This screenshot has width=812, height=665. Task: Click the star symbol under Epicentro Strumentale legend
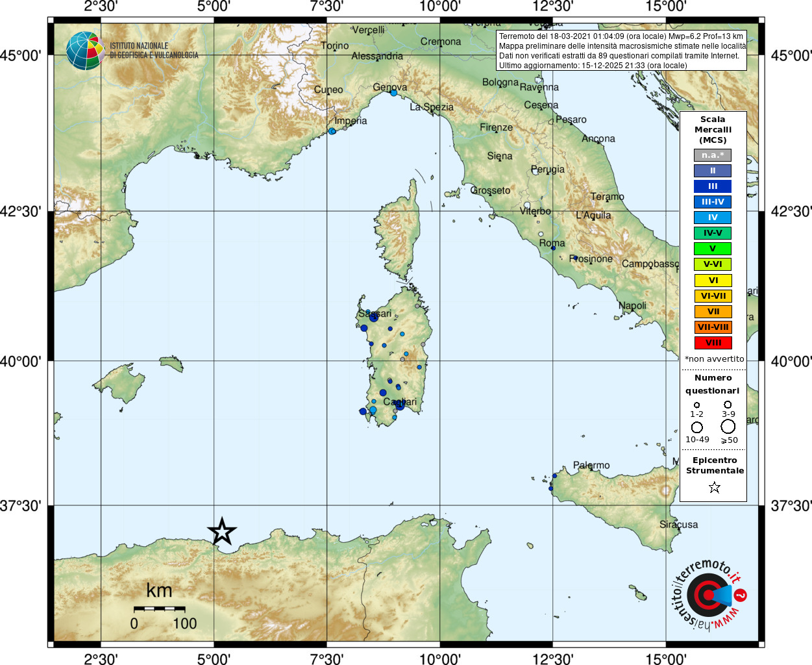(x=715, y=487)
